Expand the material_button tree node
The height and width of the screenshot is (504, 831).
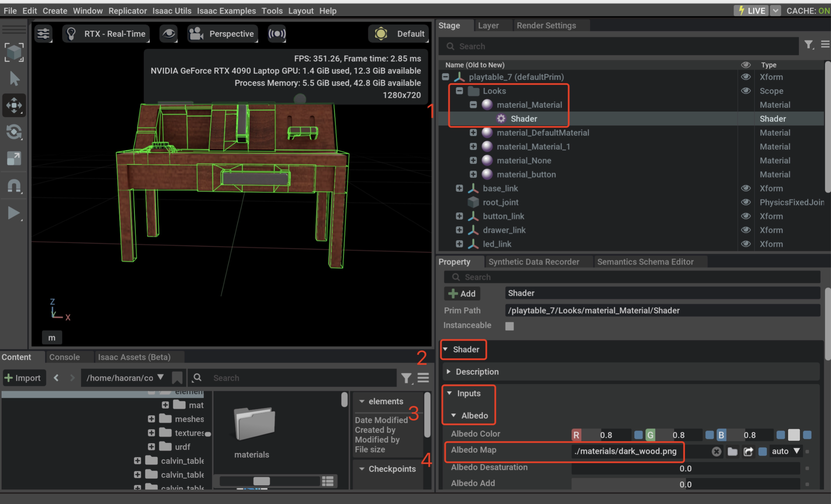[x=473, y=174]
